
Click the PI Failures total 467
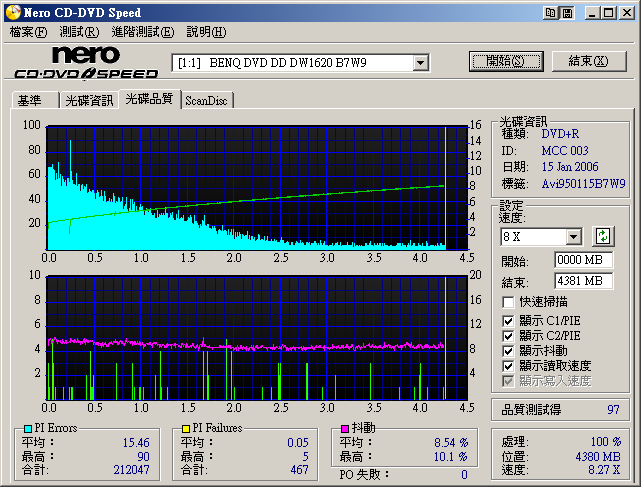coord(299,470)
